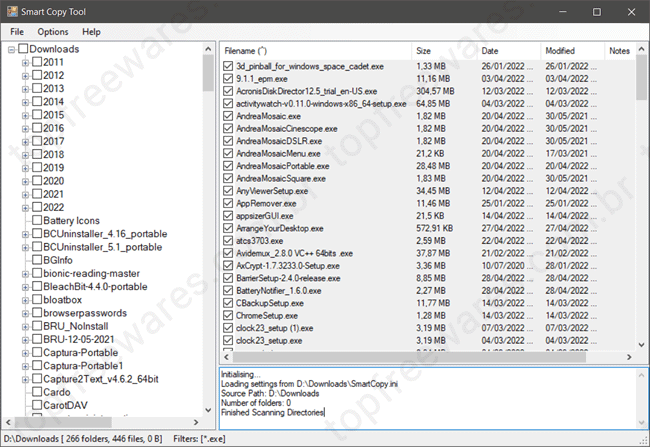Image resolution: width=650 pixels, height=447 pixels.
Task: Check the 2022 folder checkbox in tree
Action: pos(37,207)
